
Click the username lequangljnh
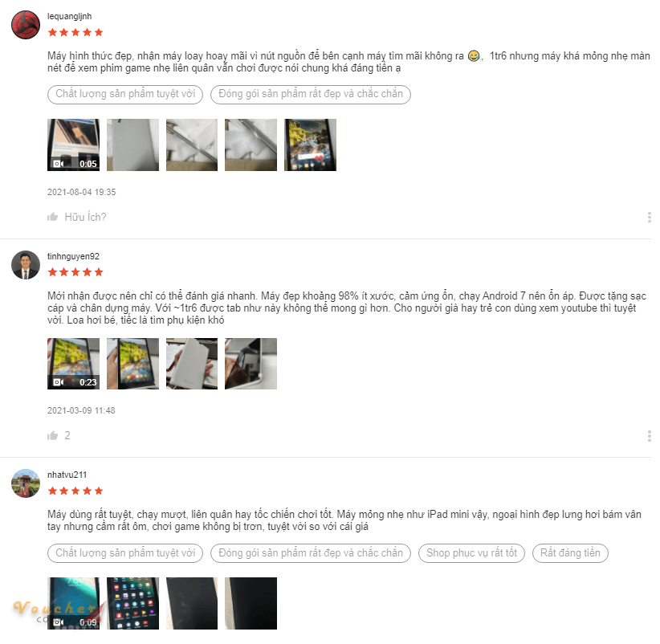[69, 16]
